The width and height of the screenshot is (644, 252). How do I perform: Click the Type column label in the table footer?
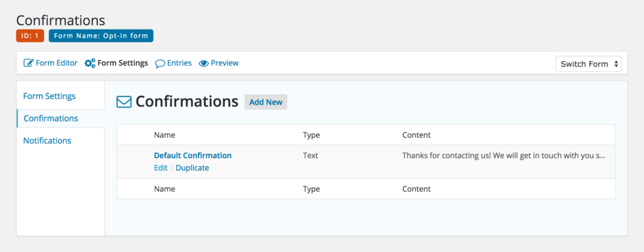[311, 189]
